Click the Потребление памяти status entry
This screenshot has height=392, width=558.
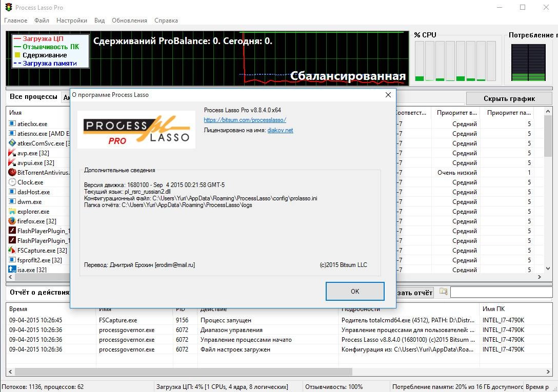coord(457,387)
